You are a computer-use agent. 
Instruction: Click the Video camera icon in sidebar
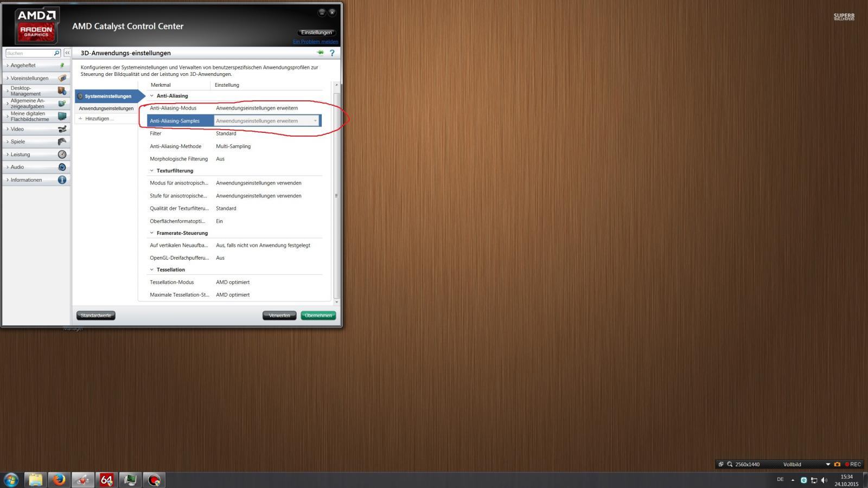point(62,129)
